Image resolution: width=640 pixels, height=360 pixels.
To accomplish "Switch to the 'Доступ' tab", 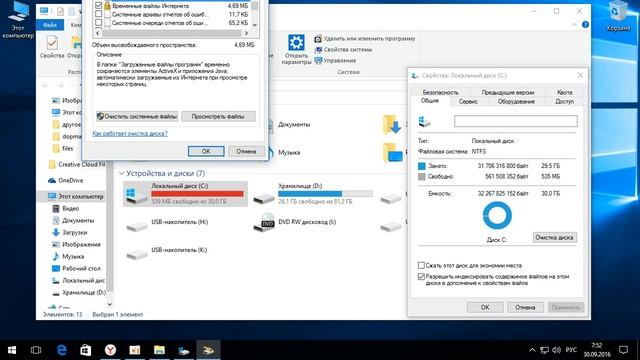I will pos(564,102).
